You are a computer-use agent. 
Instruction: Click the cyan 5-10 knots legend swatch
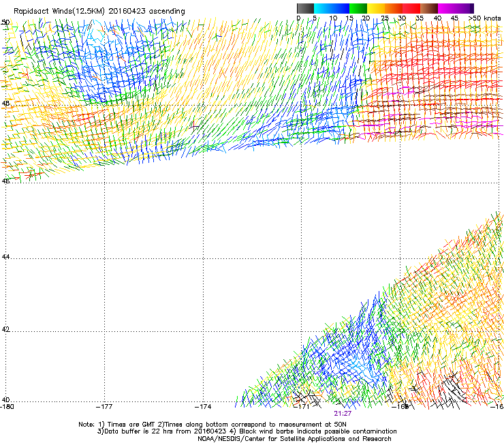(323, 8)
